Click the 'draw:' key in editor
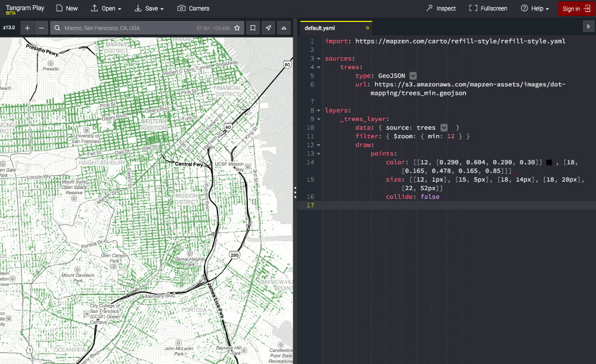596x364 pixels. click(365, 145)
